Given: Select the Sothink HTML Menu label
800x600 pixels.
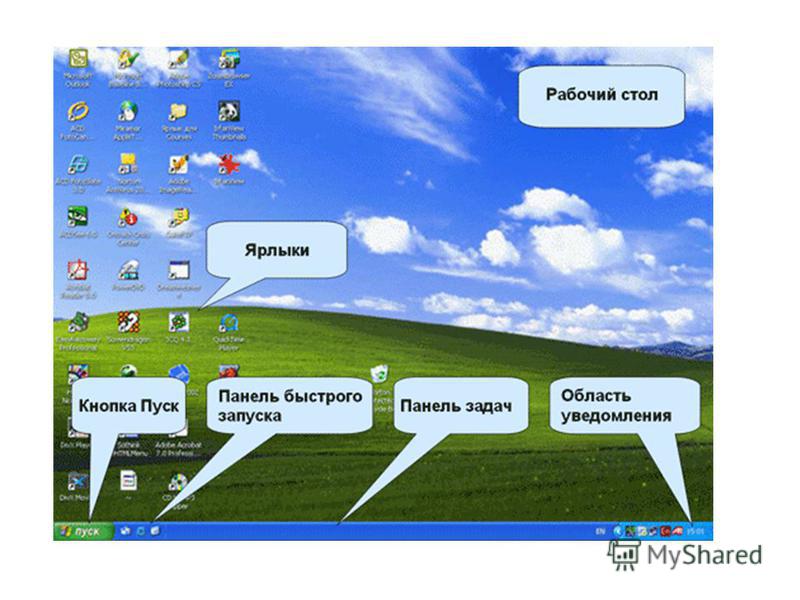Looking at the screenshot, I should click(129, 449).
